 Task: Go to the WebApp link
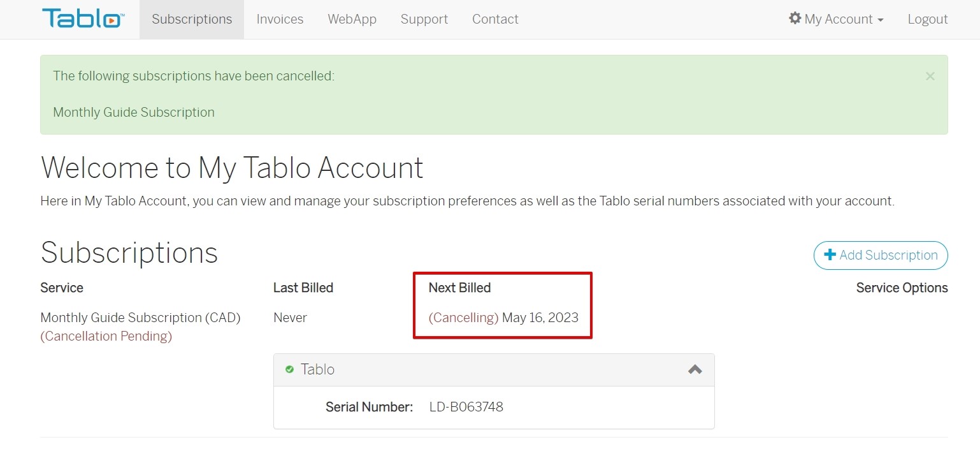click(x=352, y=19)
